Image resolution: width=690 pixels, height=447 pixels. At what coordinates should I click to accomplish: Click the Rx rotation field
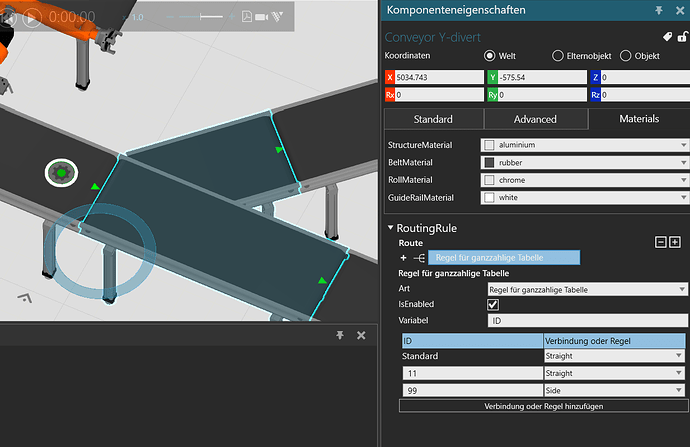pos(439,95)
